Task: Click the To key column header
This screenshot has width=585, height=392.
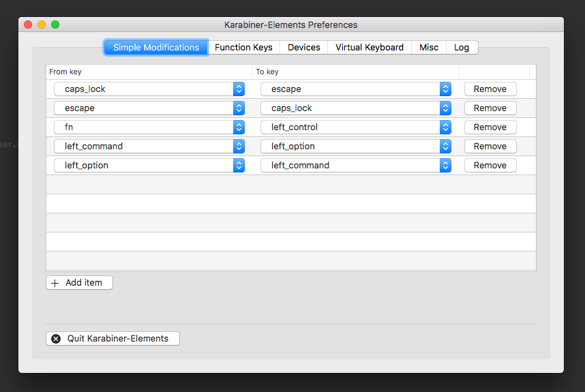Action: 356,72
